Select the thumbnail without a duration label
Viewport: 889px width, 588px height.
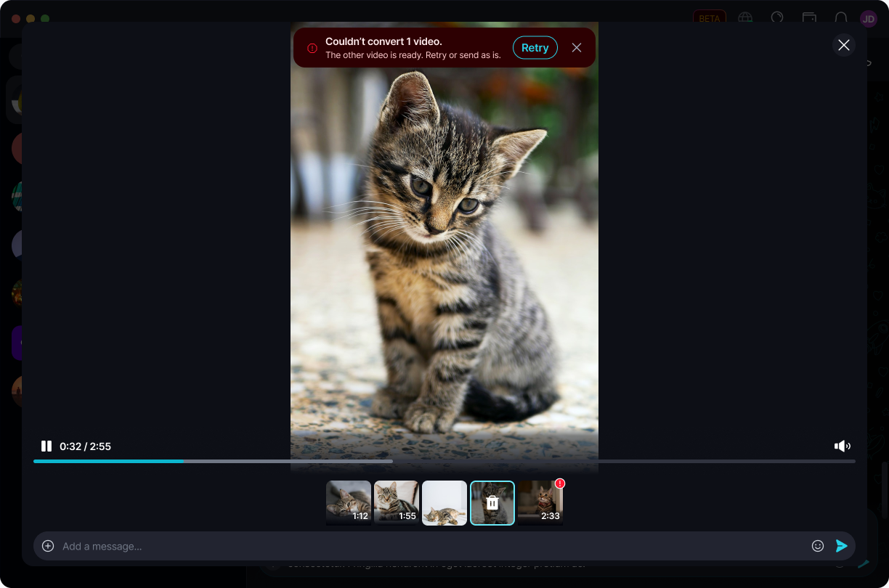click(444, 502)
